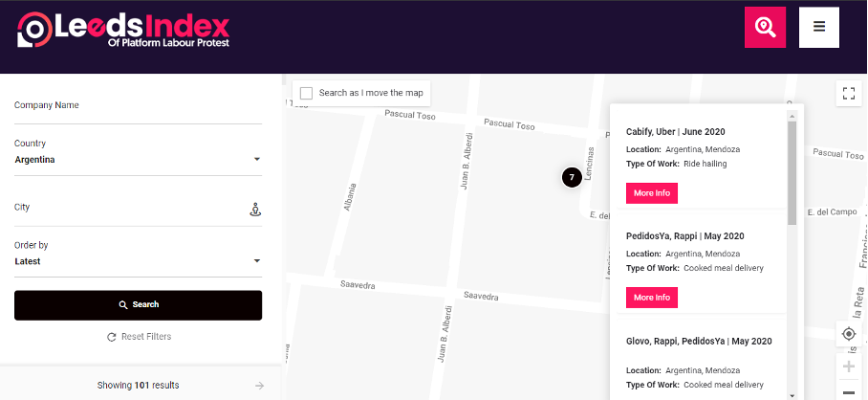Enable Search as I move the map
Image resolution: width=868 pixels, height=400 pixels.
click(306, 93)
